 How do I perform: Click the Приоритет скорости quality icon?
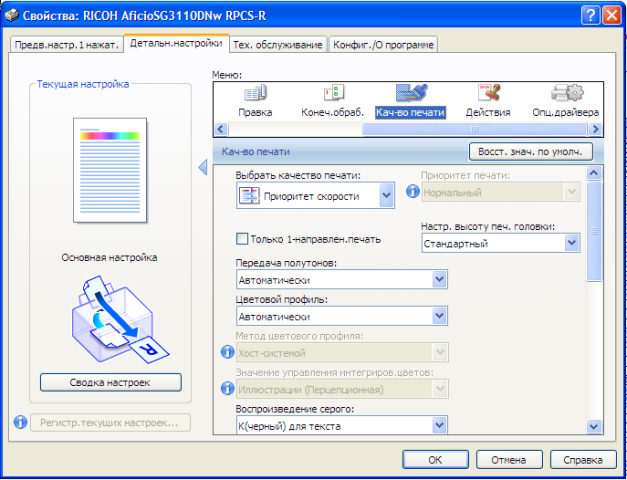(x=249, y=196)
